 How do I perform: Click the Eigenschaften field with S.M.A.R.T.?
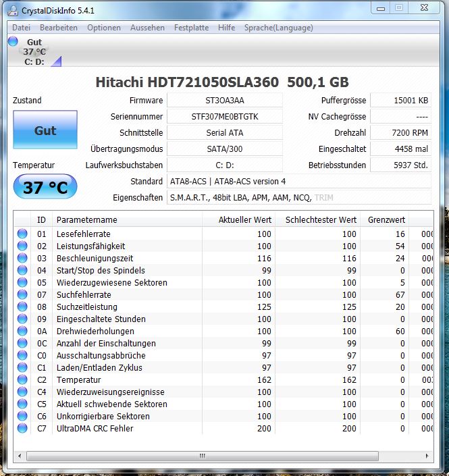click(299, 198)
